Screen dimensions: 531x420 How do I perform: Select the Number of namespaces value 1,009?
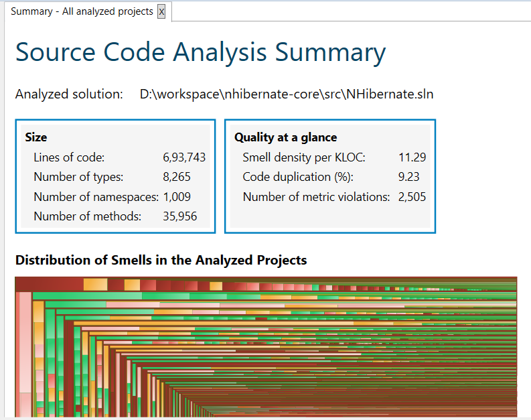(x=177, y=197)
